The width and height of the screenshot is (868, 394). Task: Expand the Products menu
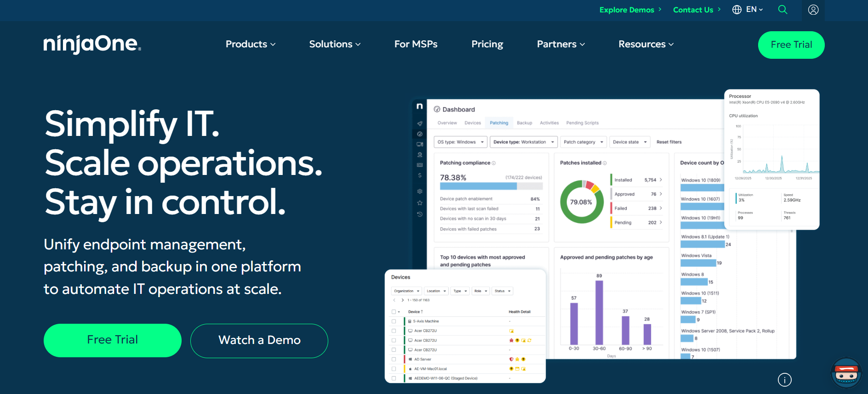pos(251,44)
